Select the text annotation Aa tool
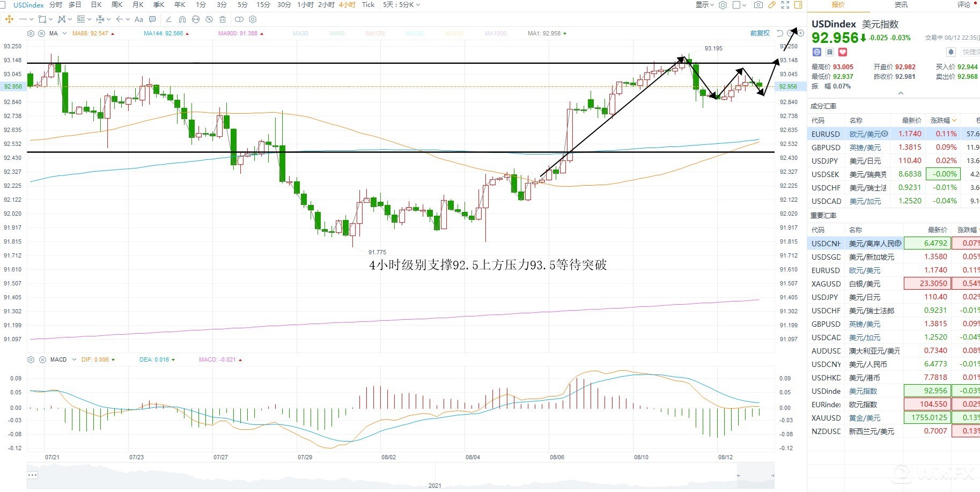This screenshot has width=980, height=492. pos(139,19)
